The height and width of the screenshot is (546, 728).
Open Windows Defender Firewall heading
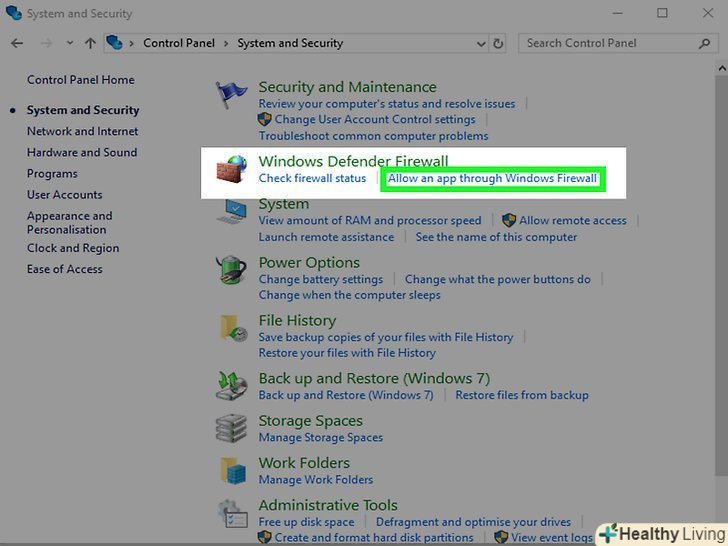353,161
